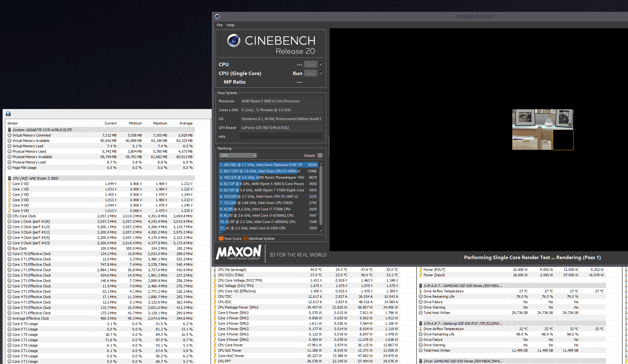Click the thermometer icon beside CPU Die (average)
This screenshot has width=628, height=364.
215,270
